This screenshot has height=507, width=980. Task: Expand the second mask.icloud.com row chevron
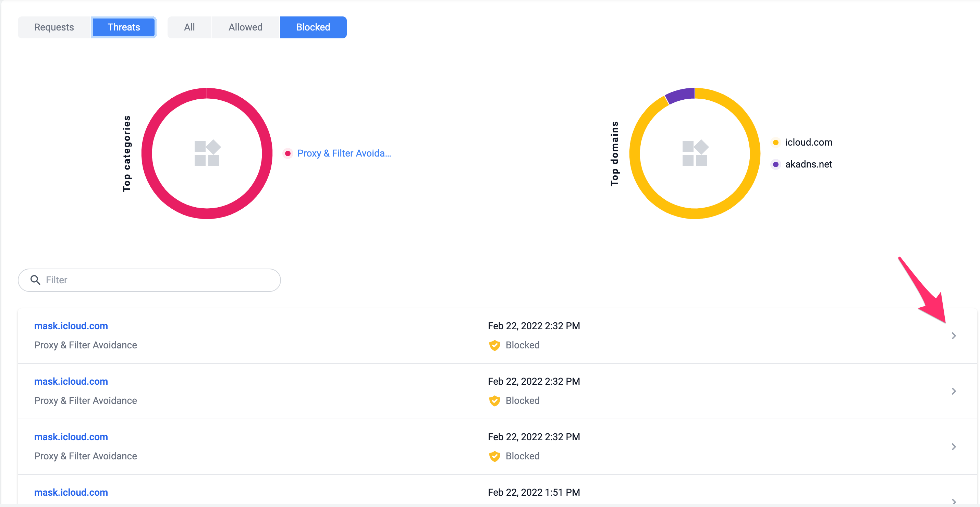tap(954, 391)
